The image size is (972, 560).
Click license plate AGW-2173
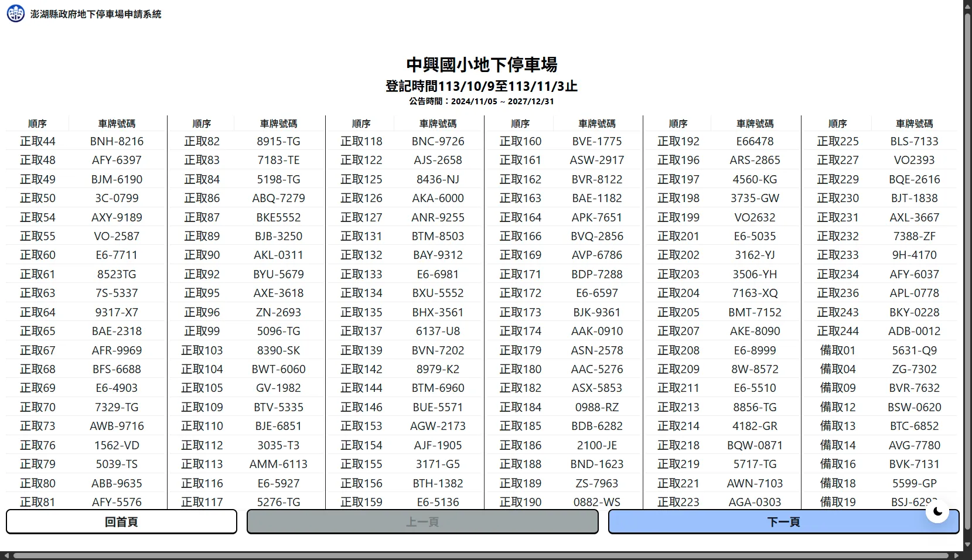click(438, 426)
